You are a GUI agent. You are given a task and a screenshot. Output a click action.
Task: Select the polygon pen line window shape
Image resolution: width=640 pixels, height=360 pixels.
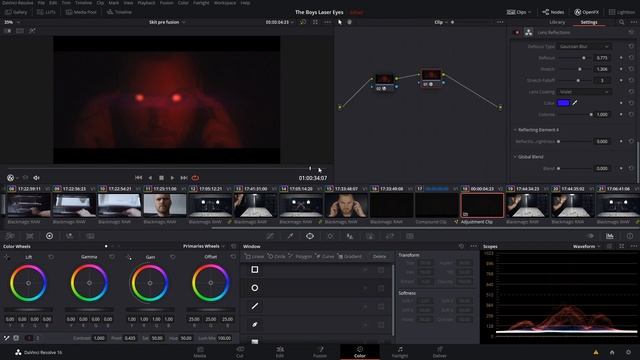pyautogui.click(x=255, y=306)
